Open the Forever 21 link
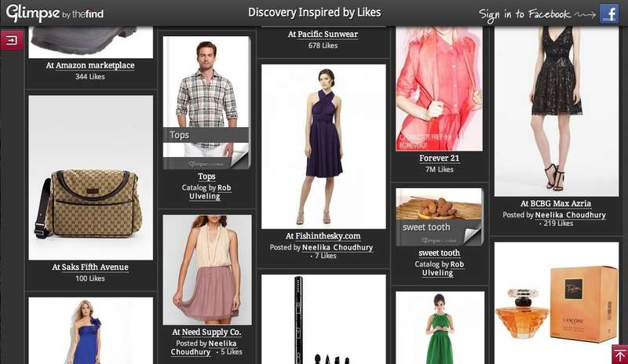Screen dimensions: 628x364 (x=440, y=158)
